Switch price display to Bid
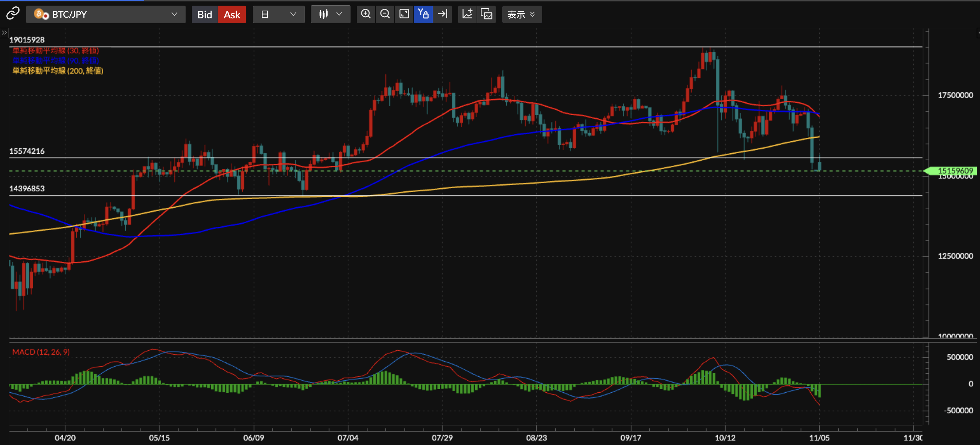This screenshot has width=980, height=445. coord(204,14)
